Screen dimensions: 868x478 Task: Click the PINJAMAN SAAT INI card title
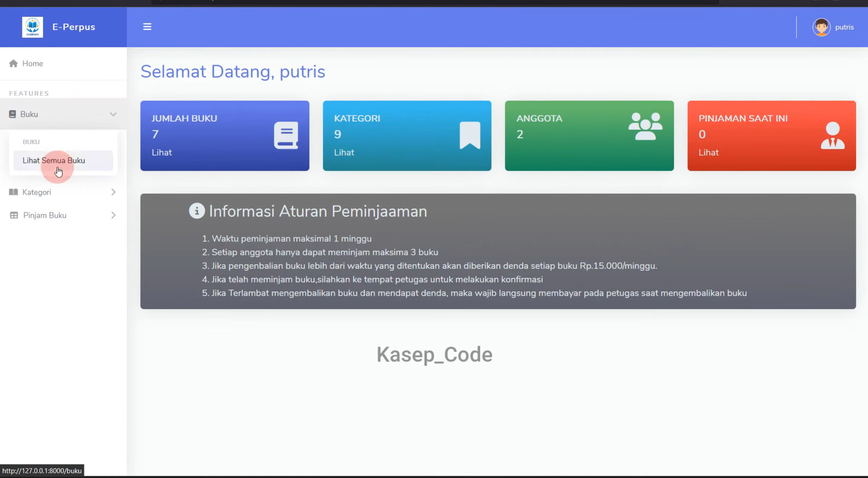(x=743, y=118)
